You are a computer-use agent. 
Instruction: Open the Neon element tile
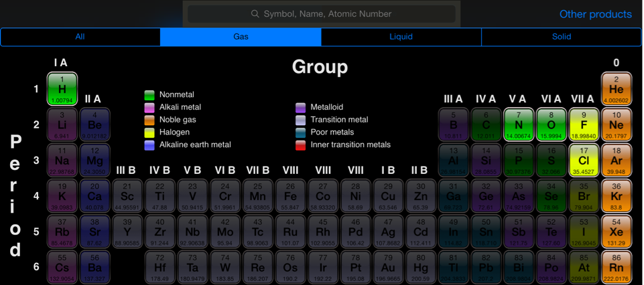[x=616, y=124]
